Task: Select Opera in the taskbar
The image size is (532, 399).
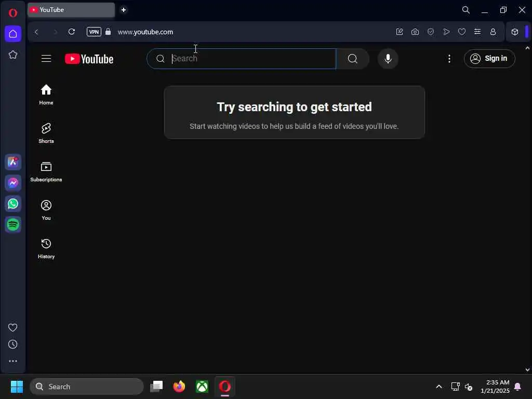Action: tap(224, 387)
